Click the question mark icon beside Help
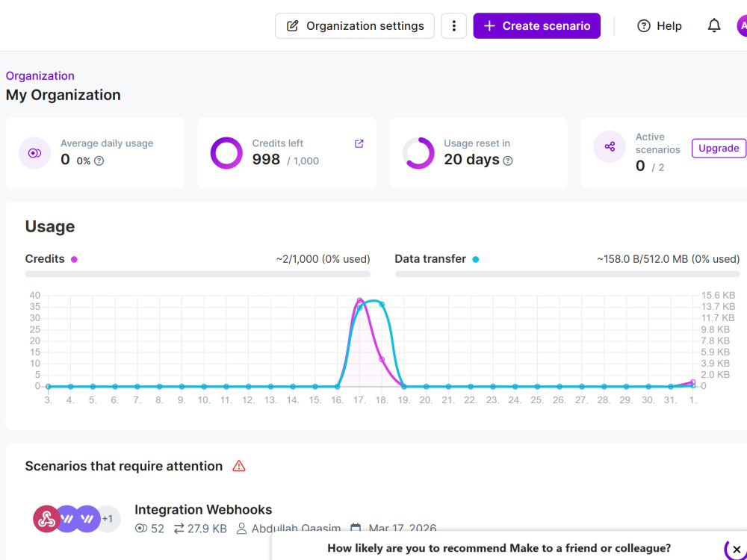 pos(644,25)
